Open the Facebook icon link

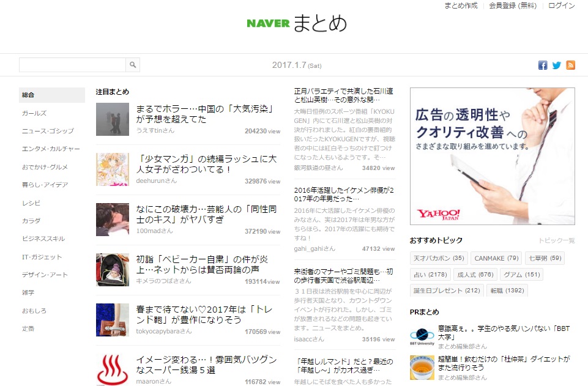pyautogui.click(x=543, y=65)
